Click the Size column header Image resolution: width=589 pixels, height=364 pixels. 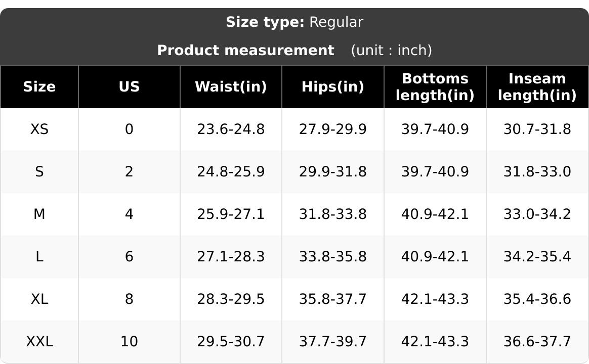(x=39, y=86)
